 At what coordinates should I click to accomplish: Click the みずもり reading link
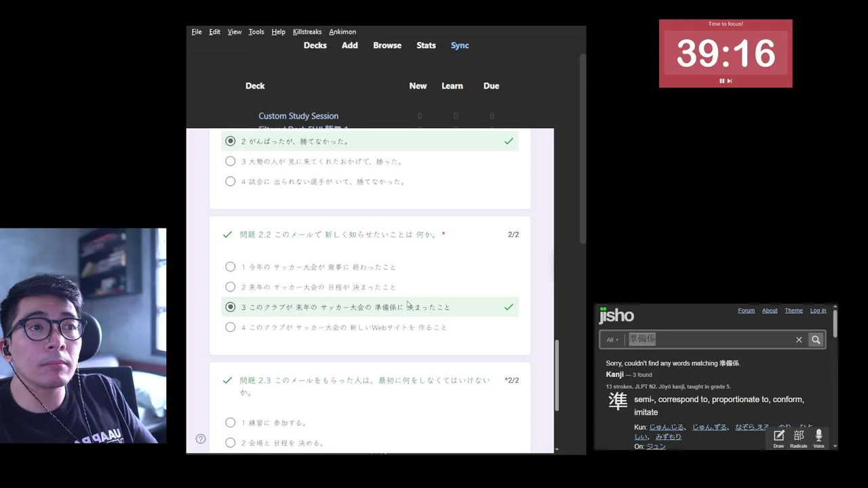pos(668,437)
